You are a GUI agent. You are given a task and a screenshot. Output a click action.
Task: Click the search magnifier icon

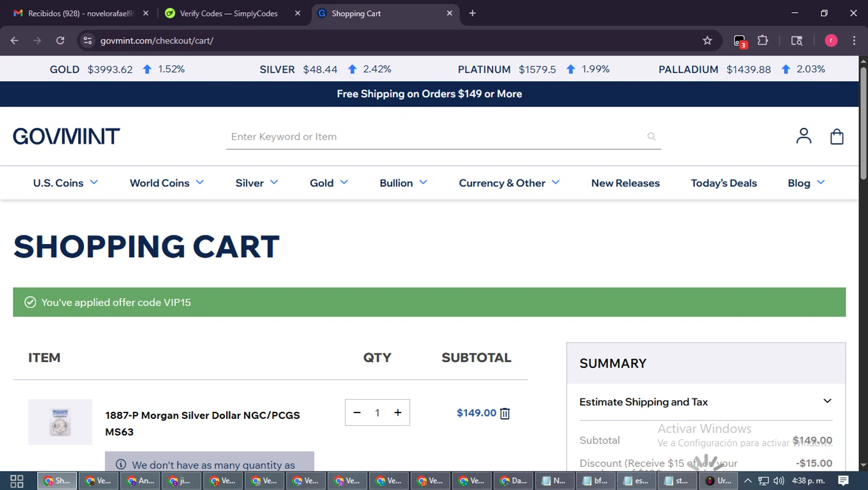(652, 137)
